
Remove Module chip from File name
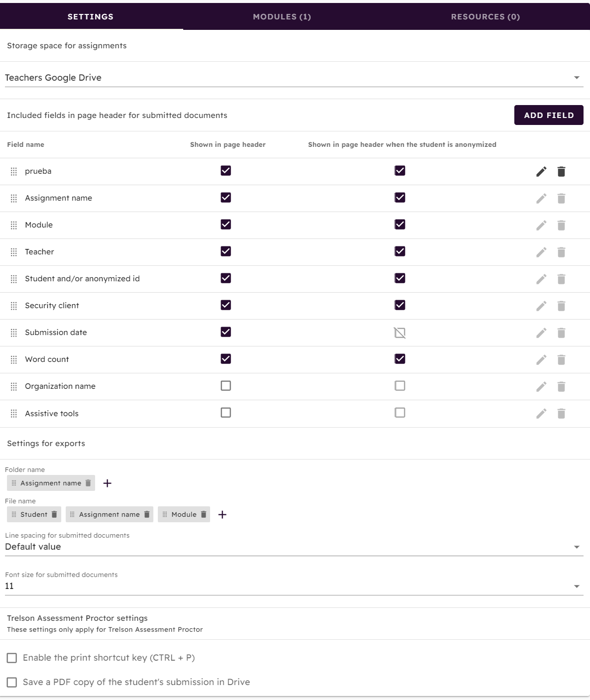pyautogui.click(x=204, y=514)
